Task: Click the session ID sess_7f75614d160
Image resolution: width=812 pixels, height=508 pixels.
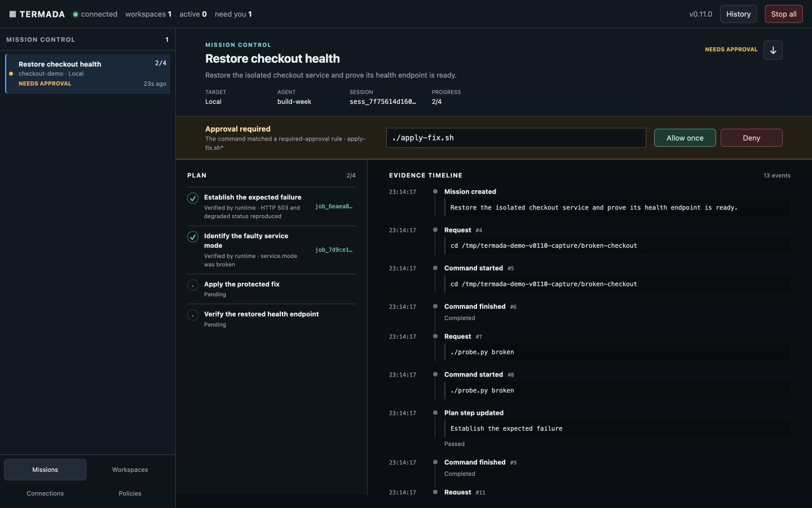Action: 383,102
